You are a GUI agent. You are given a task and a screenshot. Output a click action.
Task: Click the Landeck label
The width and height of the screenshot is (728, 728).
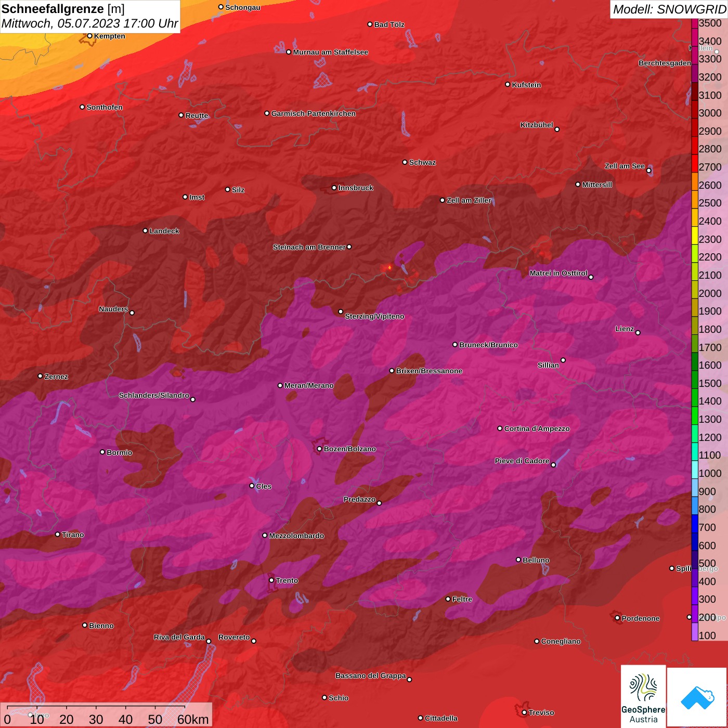point(164,231)
